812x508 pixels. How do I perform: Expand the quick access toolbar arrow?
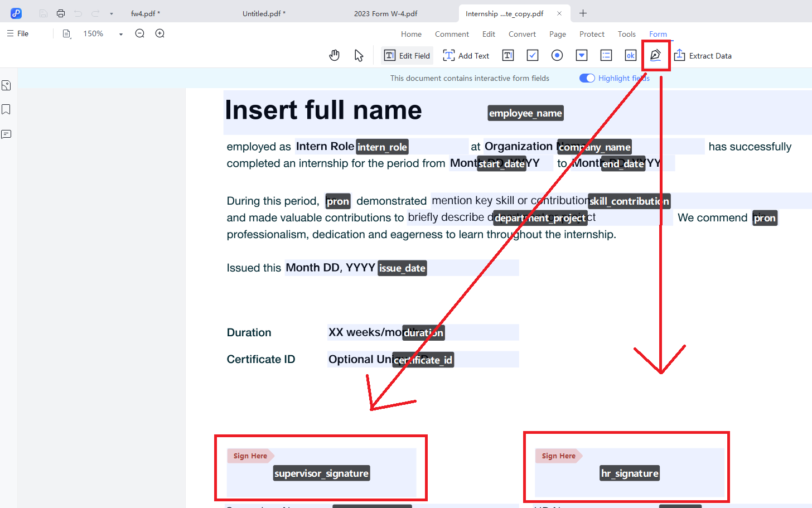click(112, 13)
